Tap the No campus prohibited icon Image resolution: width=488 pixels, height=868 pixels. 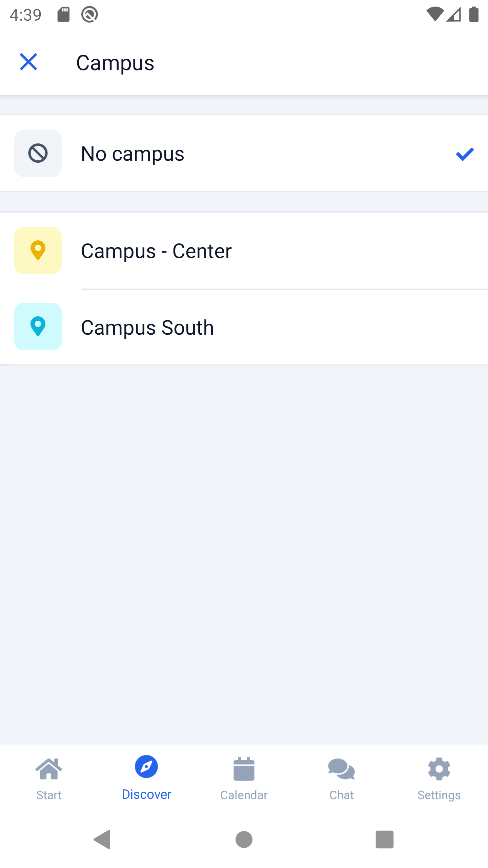tap(38, 153)
